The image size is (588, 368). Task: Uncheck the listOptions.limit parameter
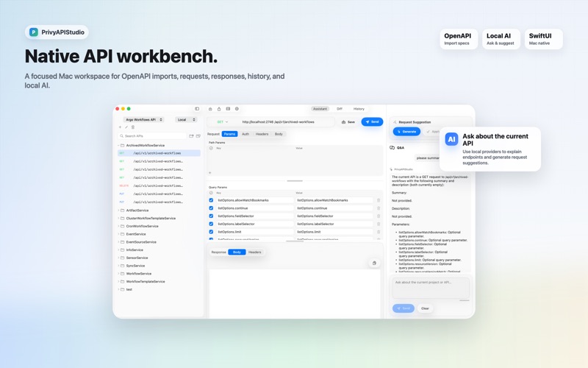[211, 232]
